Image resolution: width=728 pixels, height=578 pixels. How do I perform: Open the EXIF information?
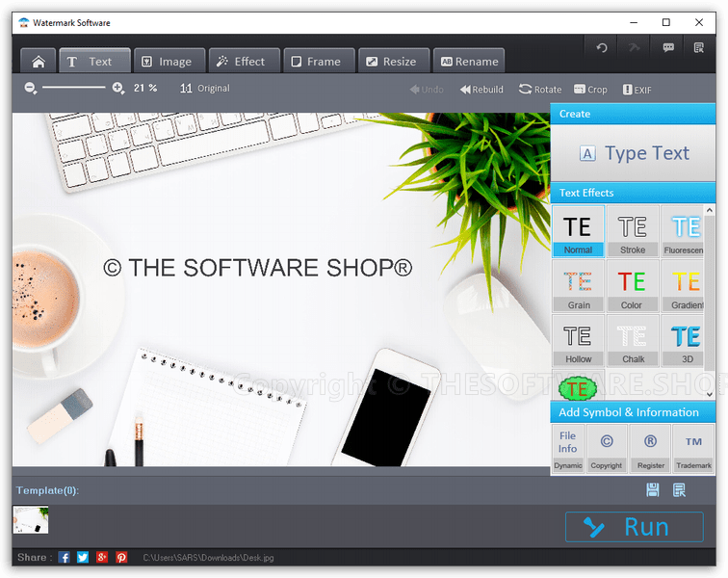tap(637, 90)
